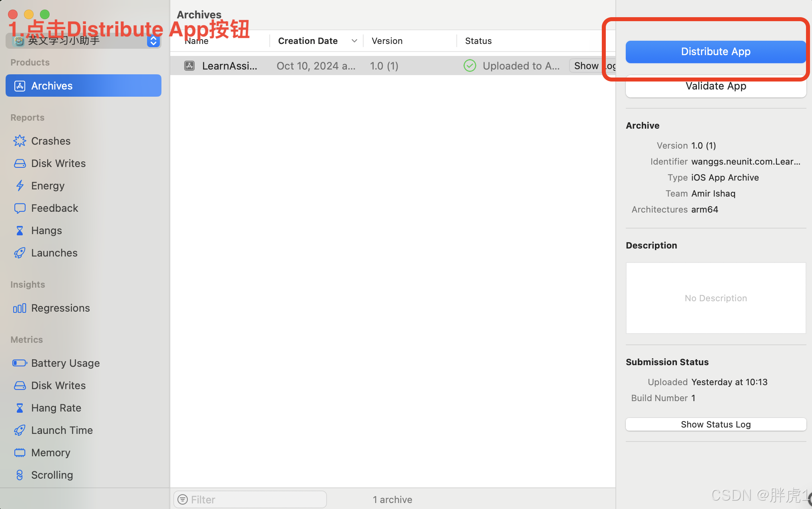Click the 1.0 (1) version cell in table
The image size is (812, 509).
pos(384,66)
